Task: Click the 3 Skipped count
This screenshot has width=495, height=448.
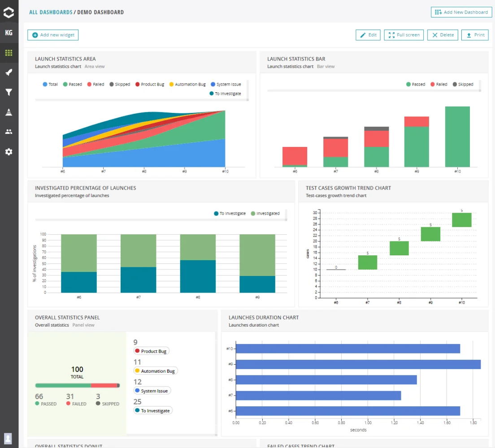Action: [98, 396]
